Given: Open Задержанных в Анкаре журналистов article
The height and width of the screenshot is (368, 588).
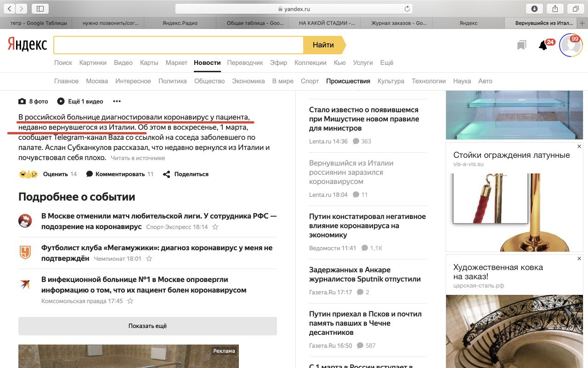Looking at the screenshot, I should 365,274.
